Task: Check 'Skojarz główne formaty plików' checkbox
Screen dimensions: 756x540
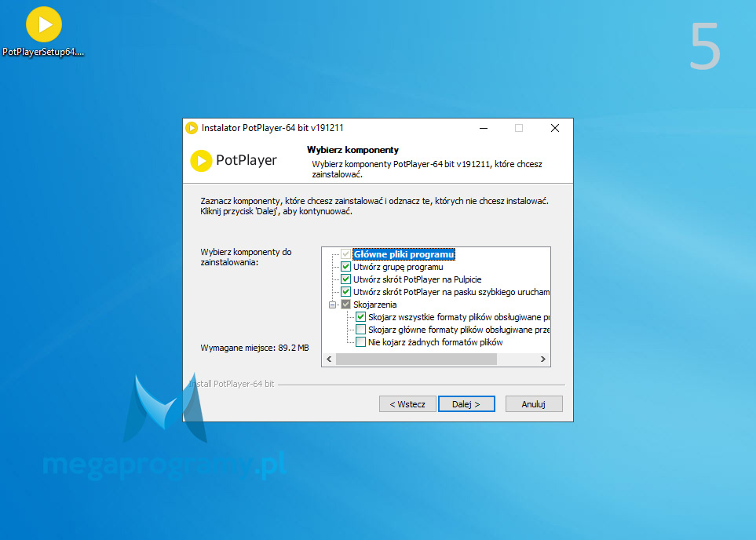Action: [x=360, y=330]
